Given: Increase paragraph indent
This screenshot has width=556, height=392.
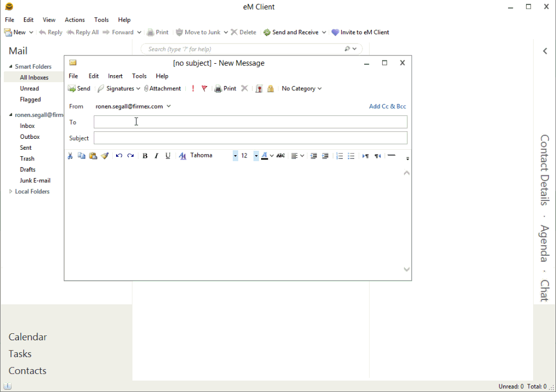Looking at the screenshot, I should (325, 156).
